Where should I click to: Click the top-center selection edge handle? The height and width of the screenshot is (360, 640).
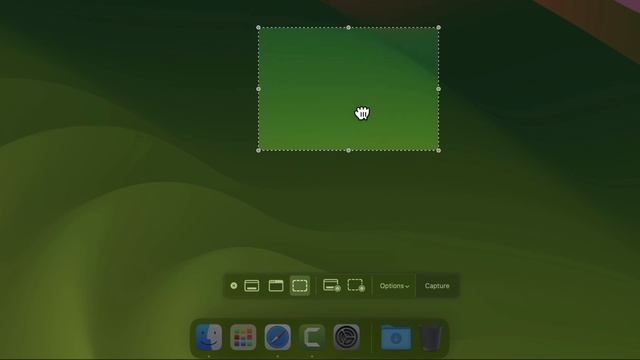[x=348, y=27]
